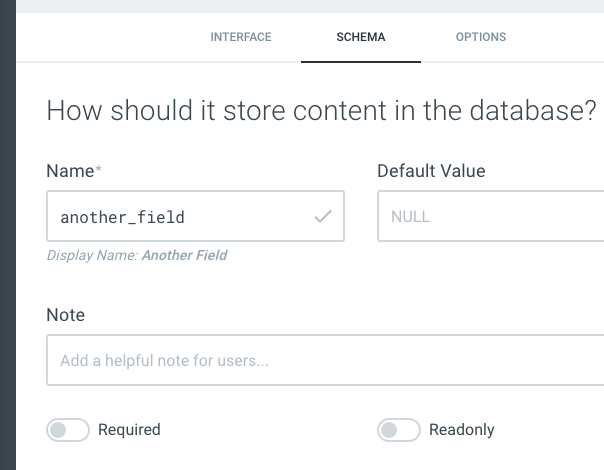Click the Required label text

click(129, 430)
